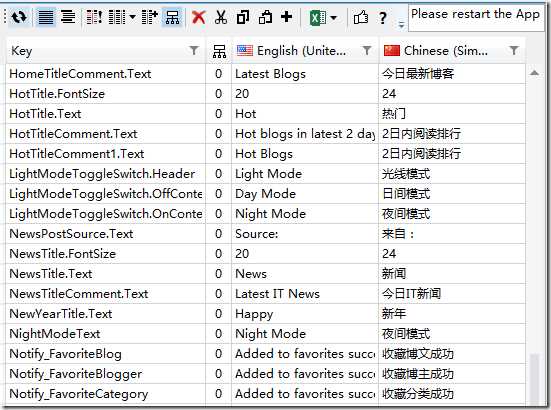Click the US flag icon in header
The width and height of the screenshot is (551, 410).
(x=245, y=51)
